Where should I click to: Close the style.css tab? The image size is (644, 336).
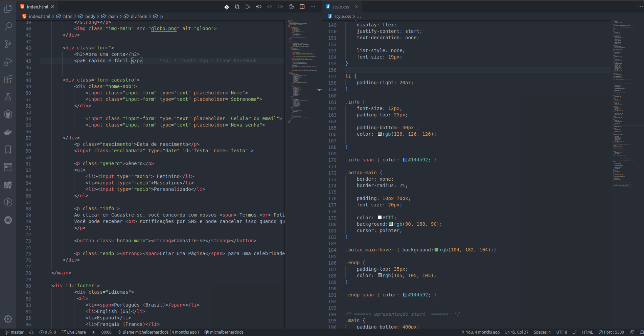(356, 7)
